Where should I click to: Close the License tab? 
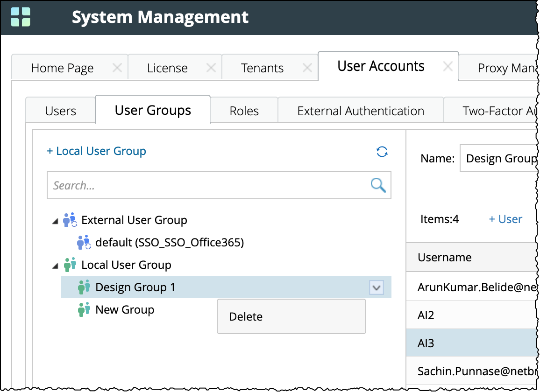click(x=211, y=68)
